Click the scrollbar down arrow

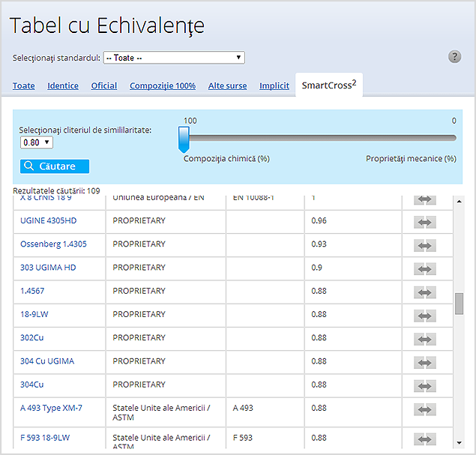[x=459, y=443]
